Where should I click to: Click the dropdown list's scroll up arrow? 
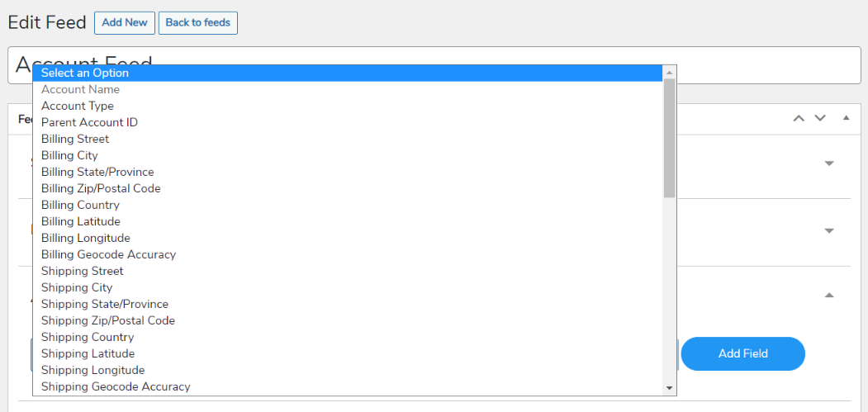(669, 73)
